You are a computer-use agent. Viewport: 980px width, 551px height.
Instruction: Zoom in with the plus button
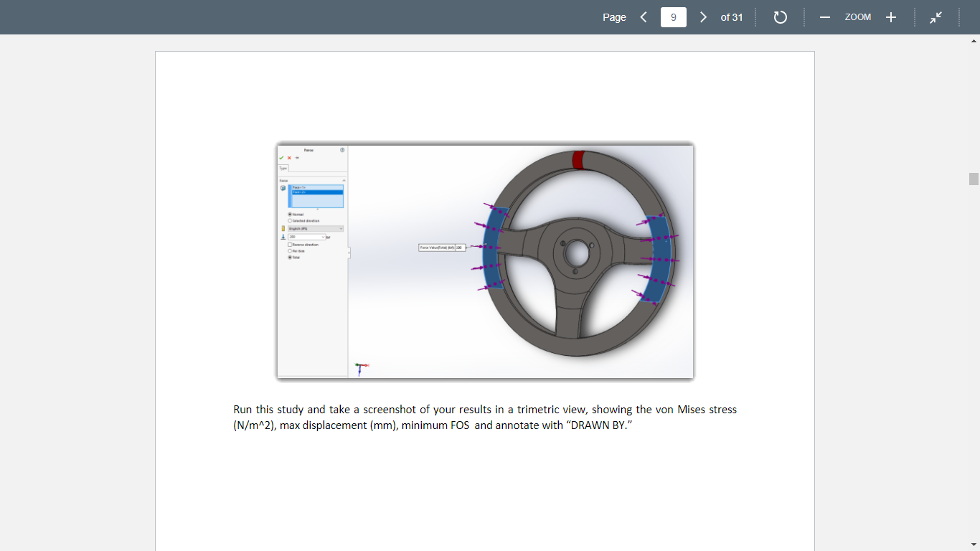890,17
